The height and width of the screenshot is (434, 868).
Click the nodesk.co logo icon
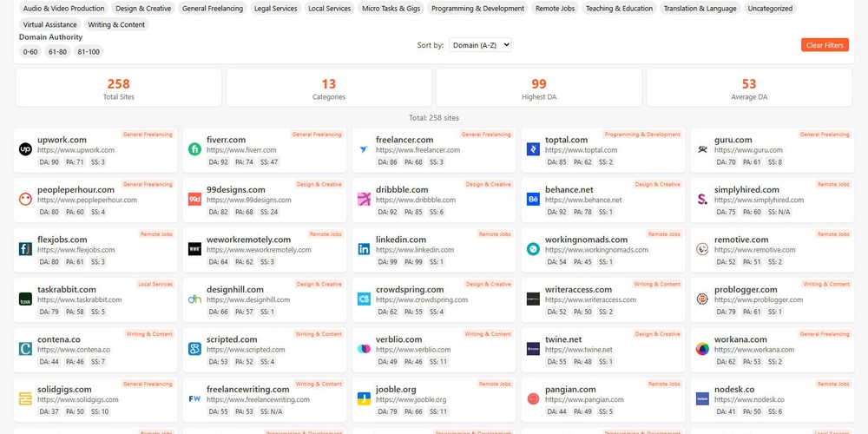(x=702, y=398)
